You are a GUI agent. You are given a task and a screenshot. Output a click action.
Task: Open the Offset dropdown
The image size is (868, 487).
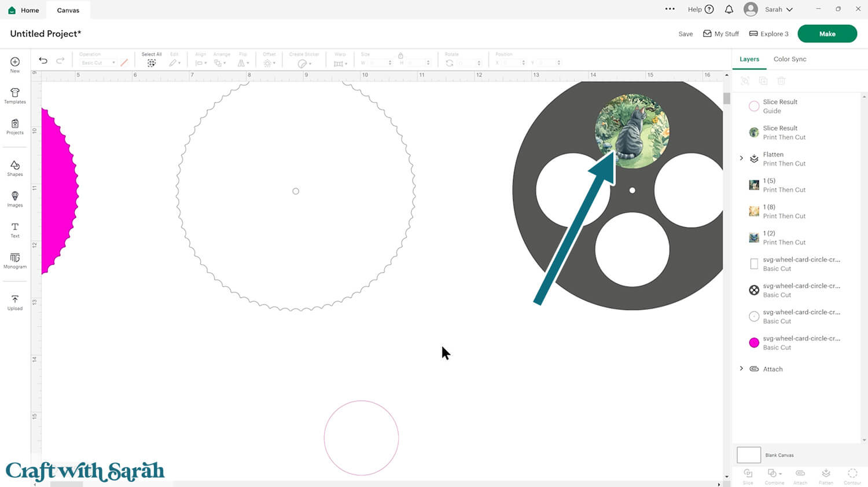pyautogui.click(x=269, y=63)
